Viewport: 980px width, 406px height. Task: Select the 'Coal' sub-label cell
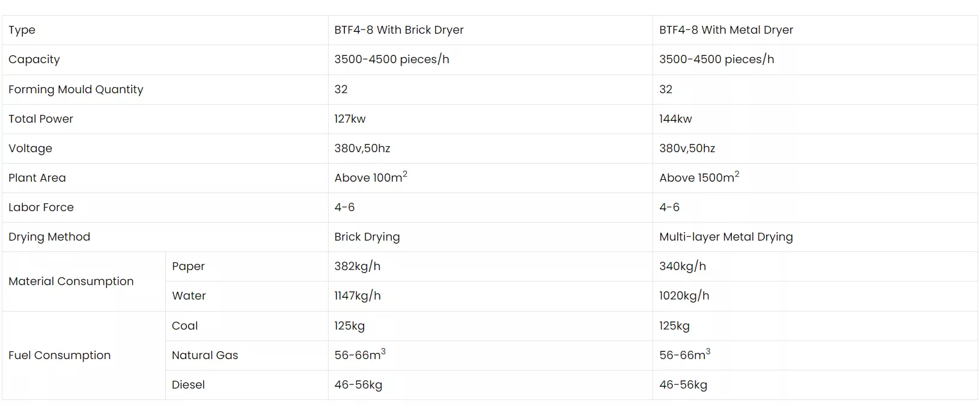pyautogui.click(x=184, y=326)
